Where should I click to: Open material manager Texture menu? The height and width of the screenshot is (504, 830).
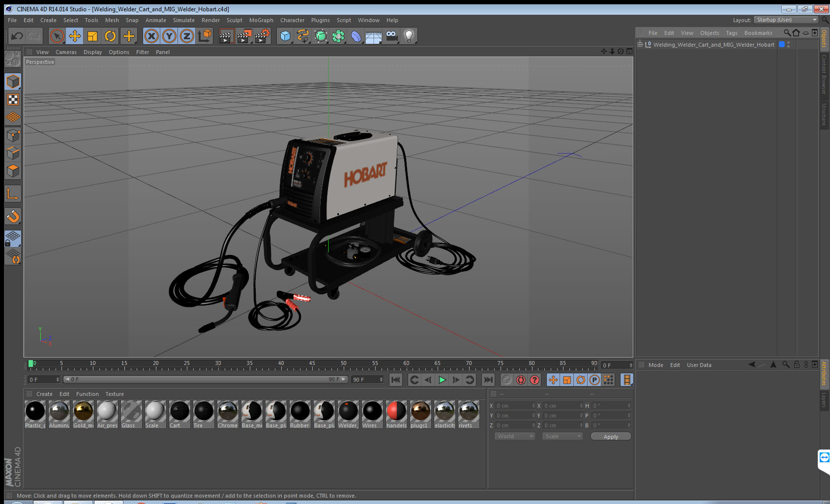(115, 394)
